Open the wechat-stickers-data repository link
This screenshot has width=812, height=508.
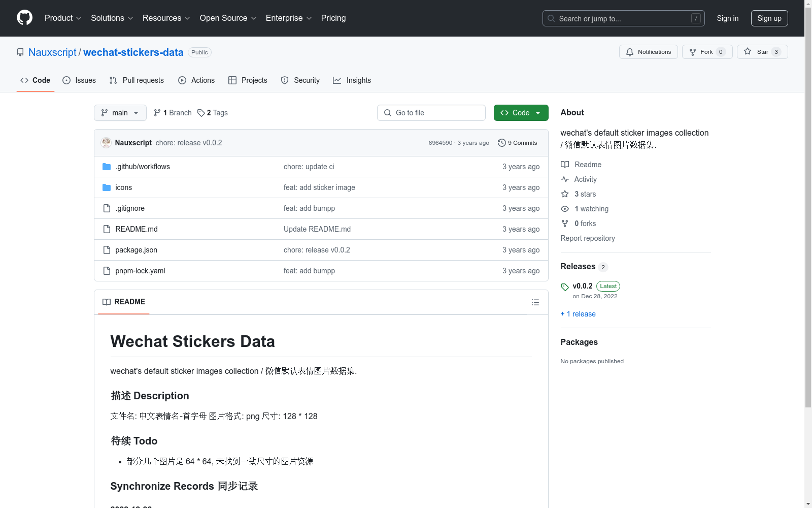[x=133, y=52]
